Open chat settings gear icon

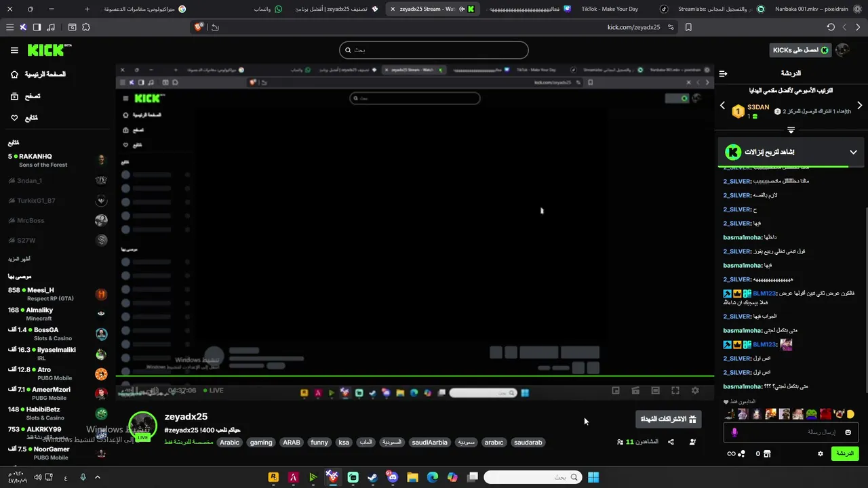(x=820, y=453)
